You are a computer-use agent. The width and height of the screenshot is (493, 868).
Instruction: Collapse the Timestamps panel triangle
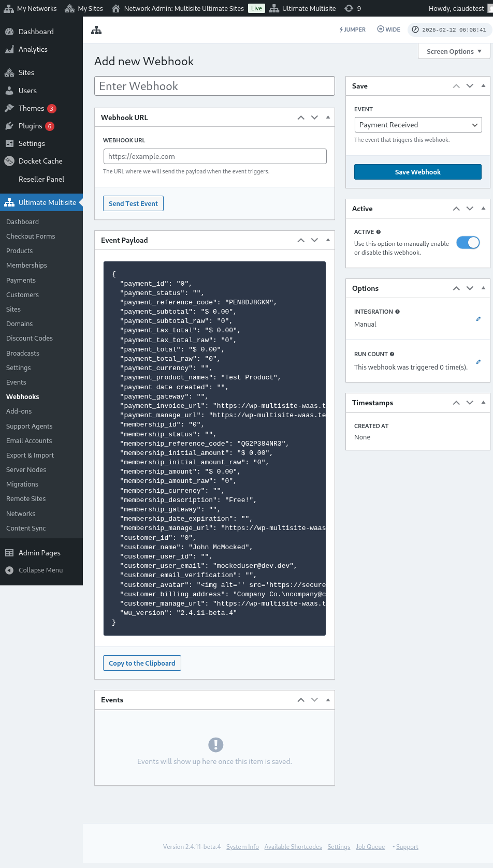pyautogui.click(x=483, y=403)
